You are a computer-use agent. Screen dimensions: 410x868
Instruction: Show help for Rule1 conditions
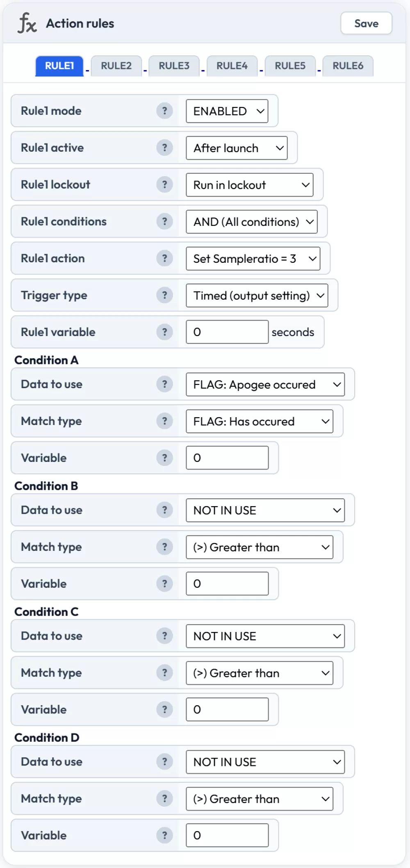pos(164,221)
